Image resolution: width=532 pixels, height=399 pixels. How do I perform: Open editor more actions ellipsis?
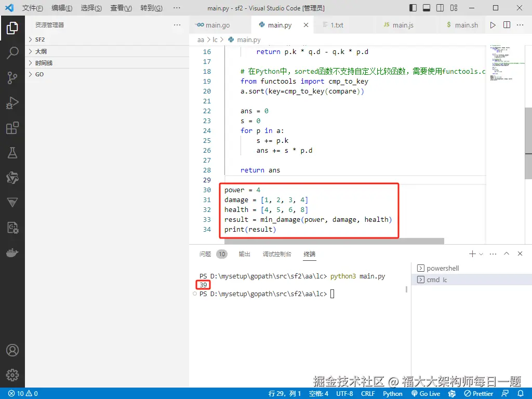pos(520,25)
